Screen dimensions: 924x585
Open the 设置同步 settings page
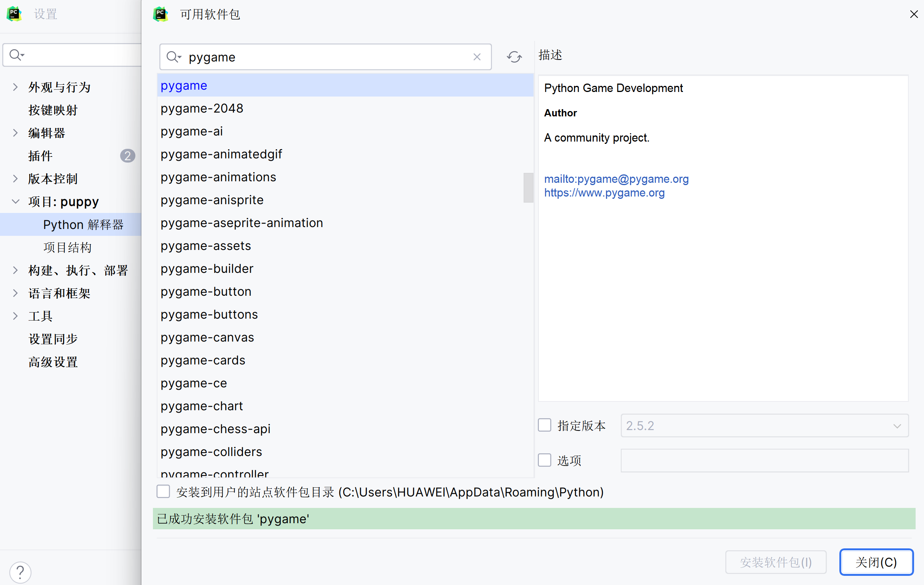(53, 339)
